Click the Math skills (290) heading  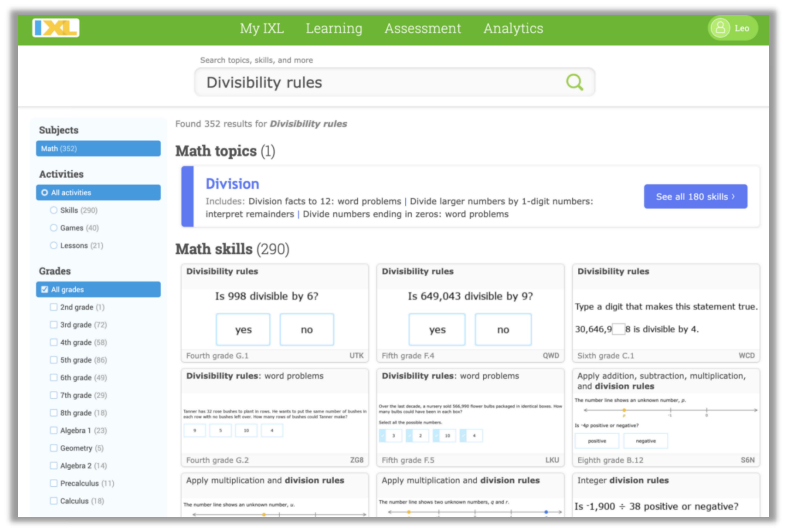(232, 249)
